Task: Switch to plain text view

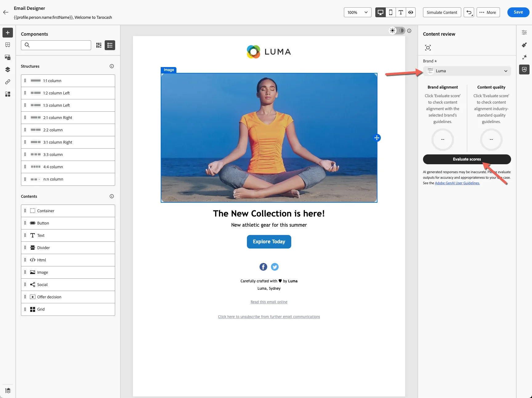Action: [x=401, y=12]
